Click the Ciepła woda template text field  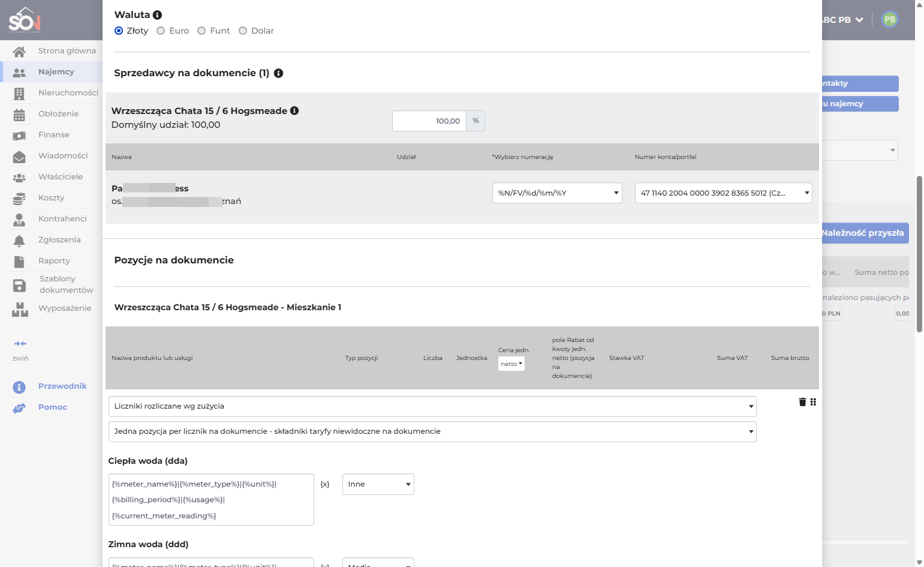click(211, 499)
